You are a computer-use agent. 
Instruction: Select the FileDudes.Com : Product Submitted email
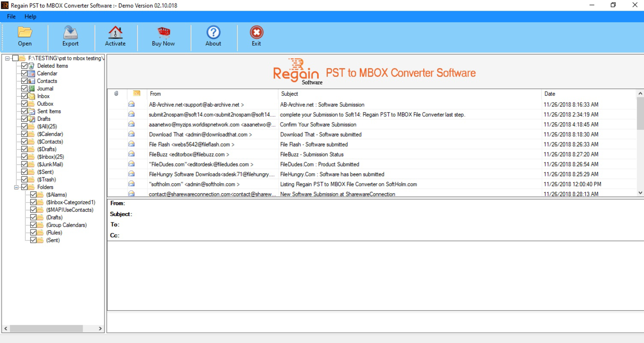coord(372,164)
